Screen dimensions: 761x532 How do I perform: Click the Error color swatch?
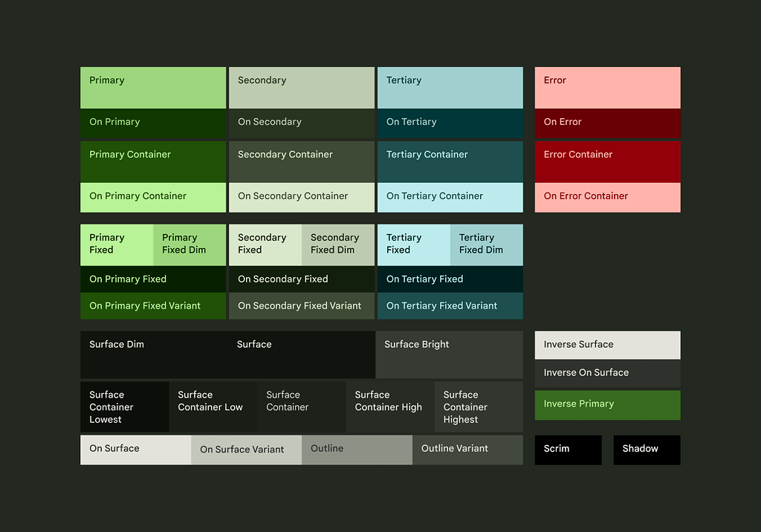[x=607, y=87]
